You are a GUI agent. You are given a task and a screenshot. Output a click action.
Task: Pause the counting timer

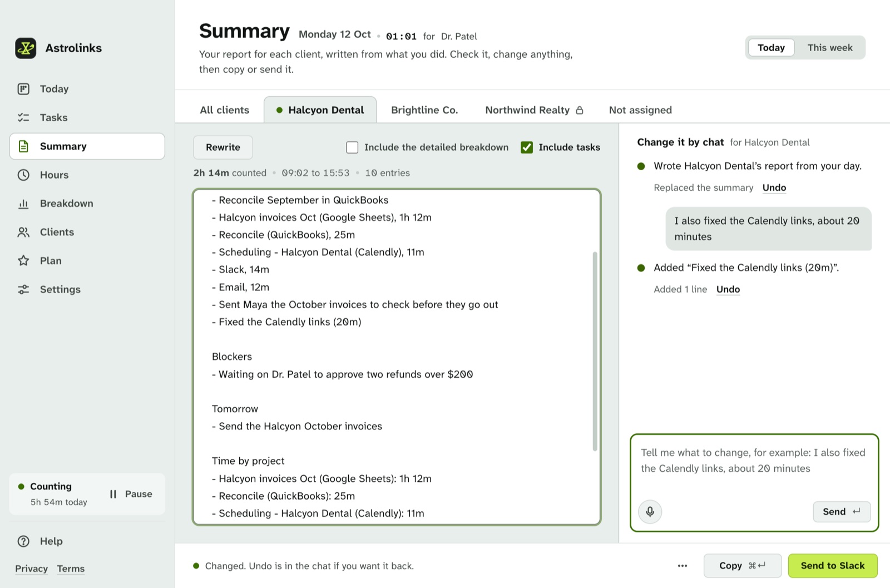tap(131, 494)
